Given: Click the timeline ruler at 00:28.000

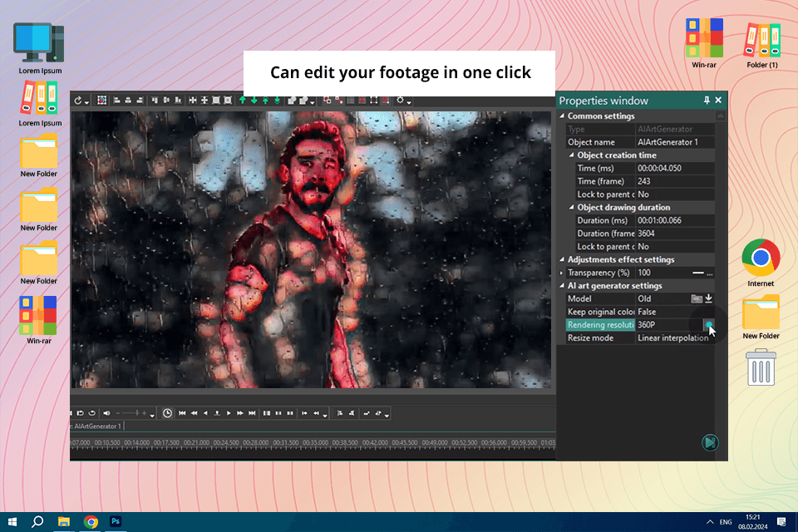Looking at the screenshot, I should [255, 443].
